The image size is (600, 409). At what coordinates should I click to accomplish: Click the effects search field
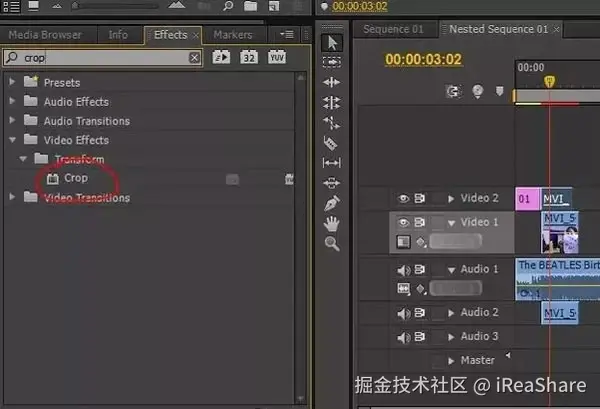(103, 58)
